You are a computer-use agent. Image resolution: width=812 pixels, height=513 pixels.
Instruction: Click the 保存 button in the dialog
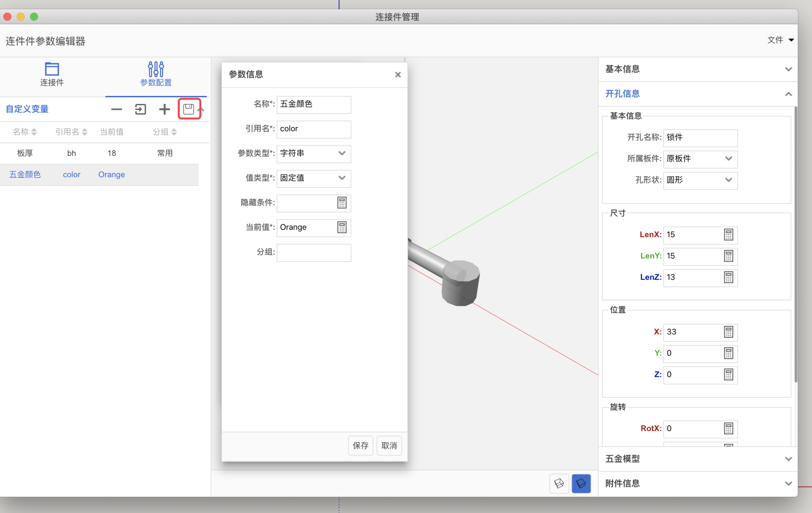360,446
